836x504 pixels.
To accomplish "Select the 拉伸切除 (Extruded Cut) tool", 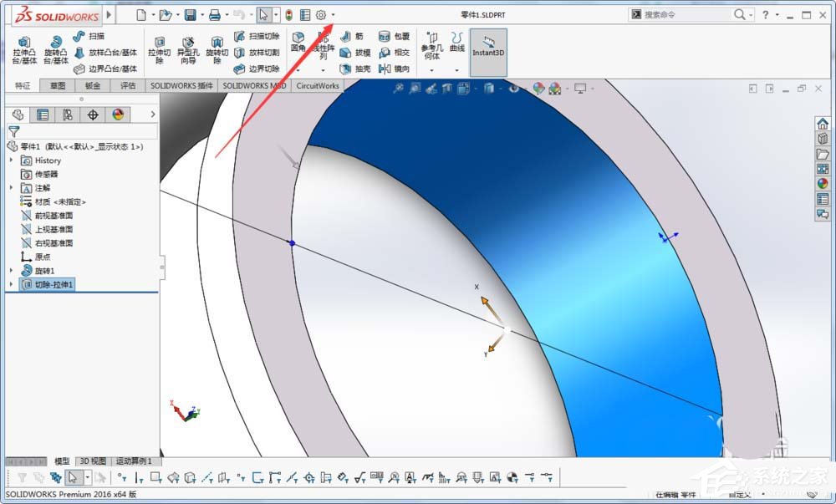I will tap(161, 51).
